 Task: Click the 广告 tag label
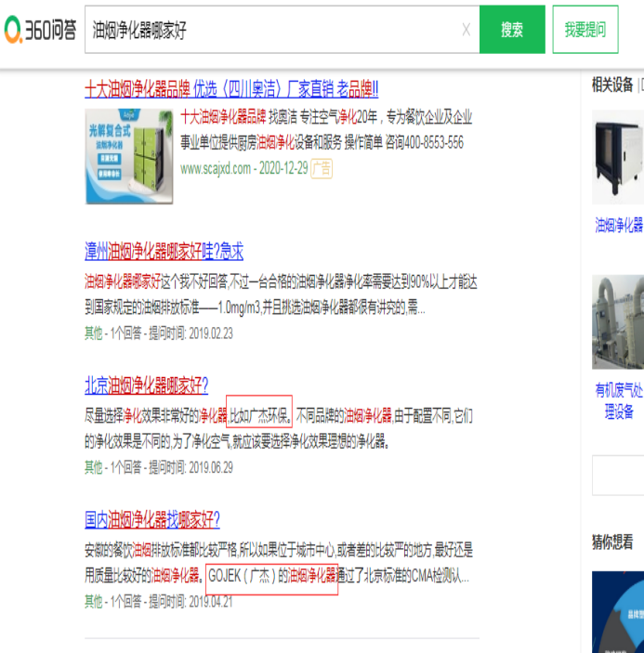click(x=322, y=169)
